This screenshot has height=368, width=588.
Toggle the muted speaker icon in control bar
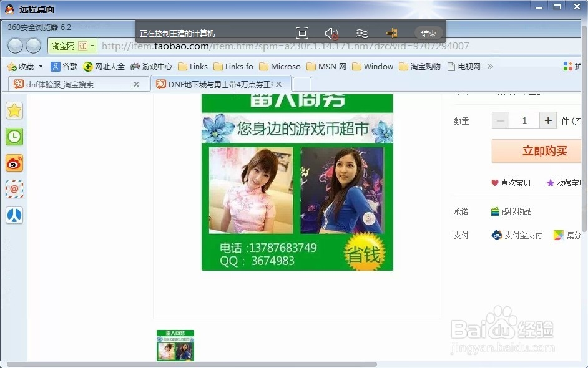pyautogui.click(x=331, y=33)
